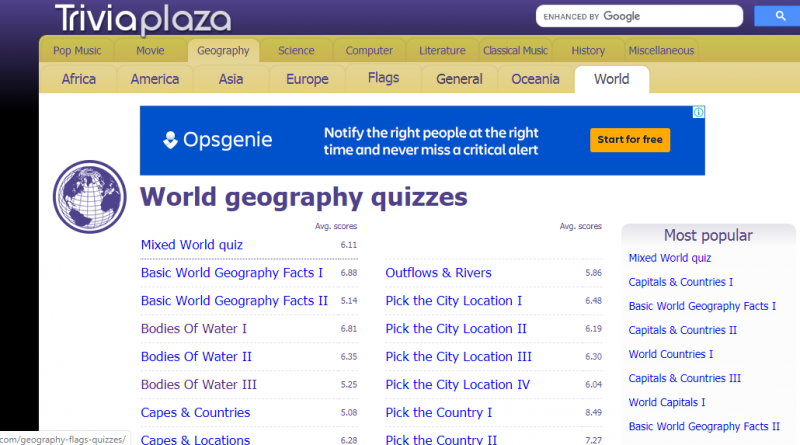Click the 6.11 average score for Mixed World quiz
The height and width of the screenshot is (445, 800).
349,245
